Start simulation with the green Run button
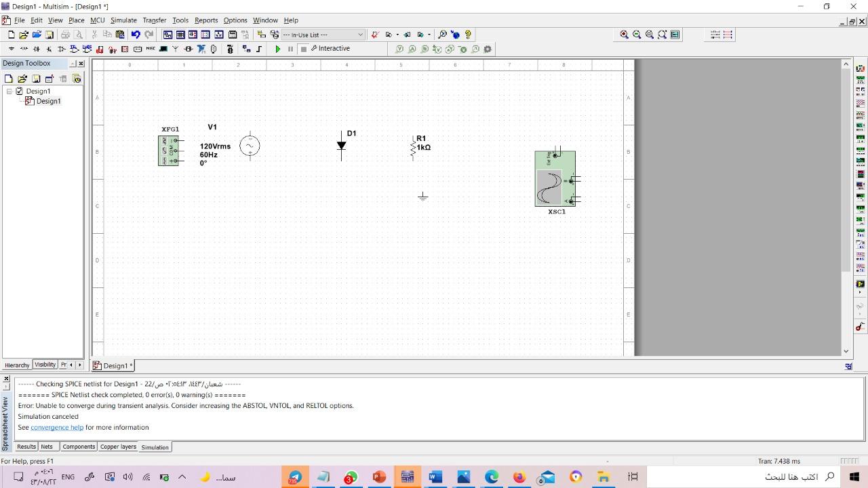 click(x=278, y=49)
